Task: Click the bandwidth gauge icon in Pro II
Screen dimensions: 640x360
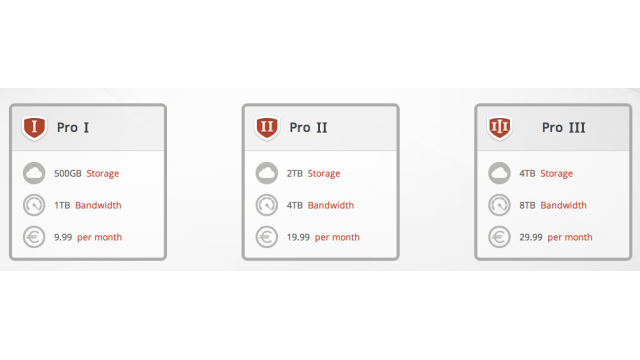Action: 267,205
